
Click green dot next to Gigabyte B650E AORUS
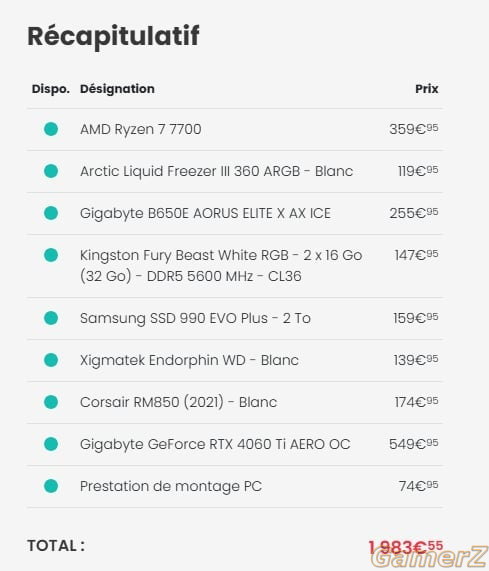51,213
